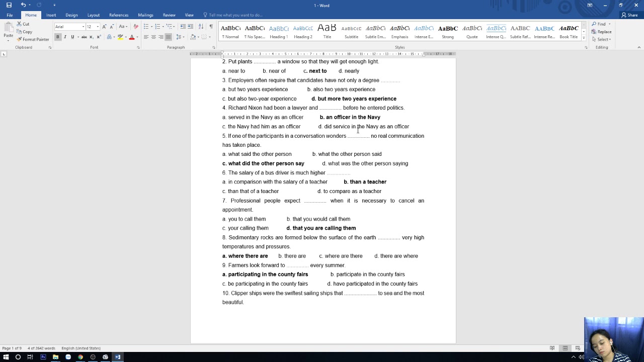Align text to the right

[x=161, y=37]
